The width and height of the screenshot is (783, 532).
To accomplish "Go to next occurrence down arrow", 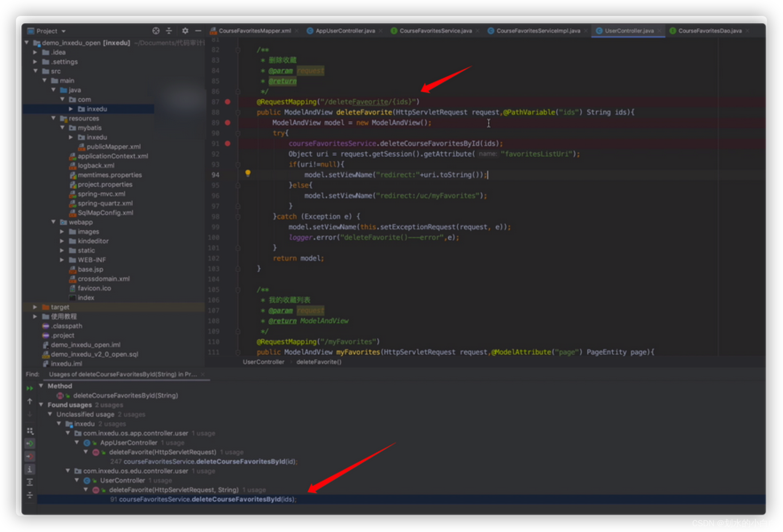I will coord(30,414).
